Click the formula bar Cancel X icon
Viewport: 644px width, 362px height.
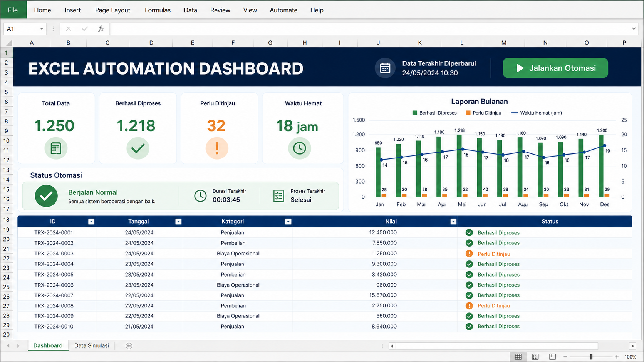[x=68, y=28]
